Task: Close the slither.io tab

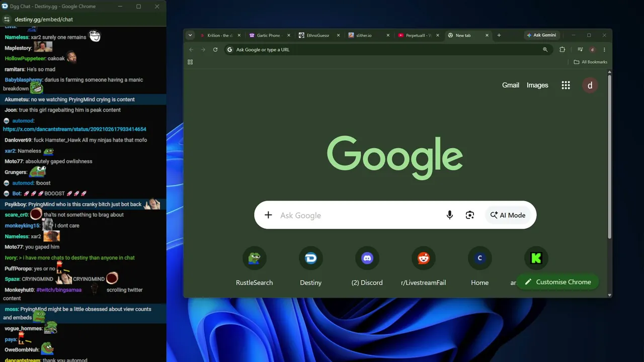Action: coord(388,35)
